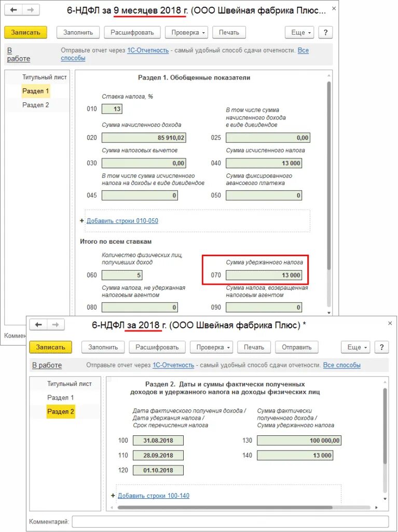Click tax rate field 010
This screenshot has width=398, height=532.
pos(112,109)
